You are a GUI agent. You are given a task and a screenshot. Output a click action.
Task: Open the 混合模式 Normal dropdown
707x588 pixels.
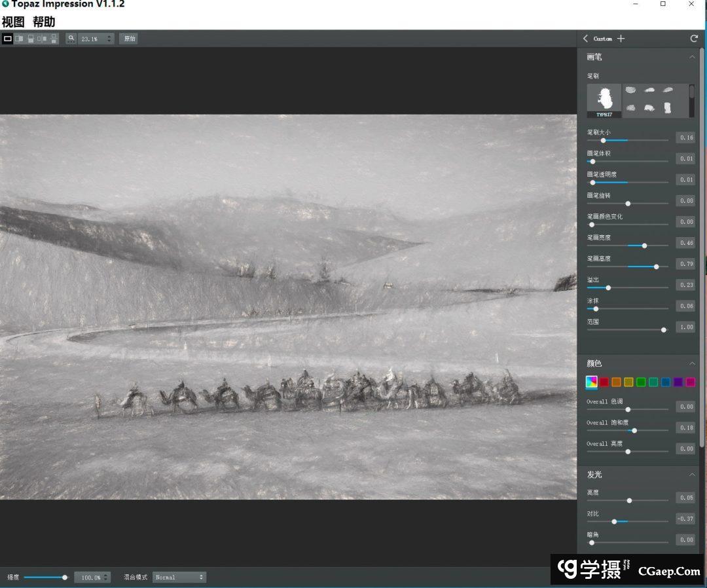click(x=179, y=577)
